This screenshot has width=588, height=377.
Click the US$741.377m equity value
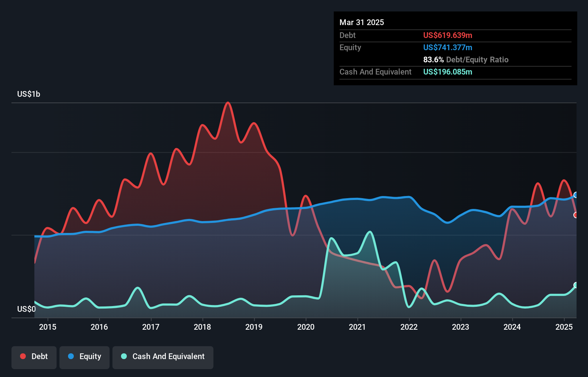click(448, 47)
